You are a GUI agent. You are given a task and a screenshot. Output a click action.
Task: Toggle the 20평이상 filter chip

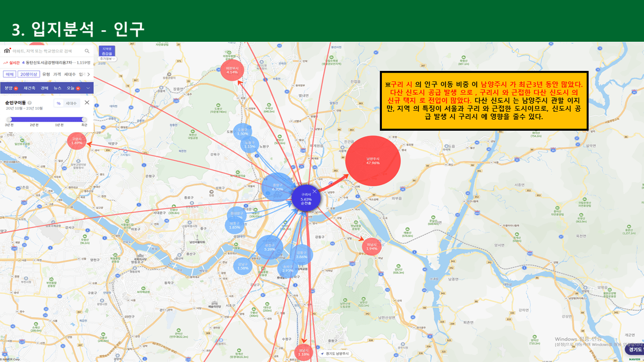click(x=29, y=74)
